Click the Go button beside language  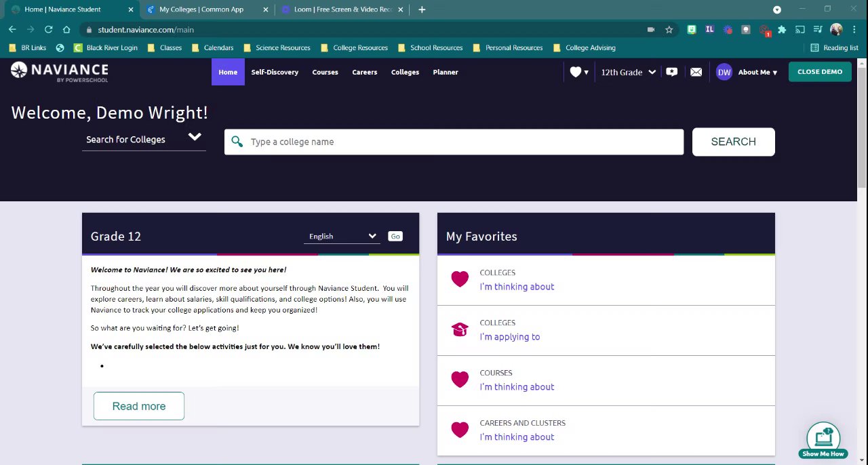(395, 236)
